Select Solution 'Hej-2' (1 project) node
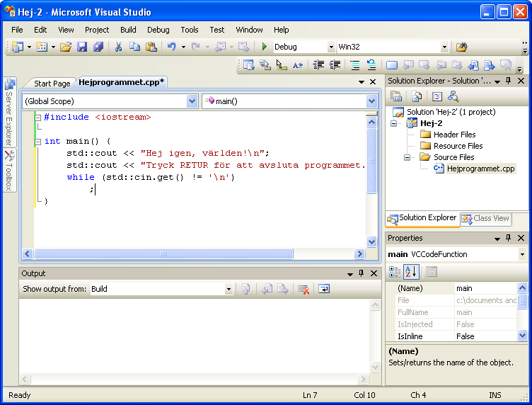 pyautogui.click(x=451, y=112)
